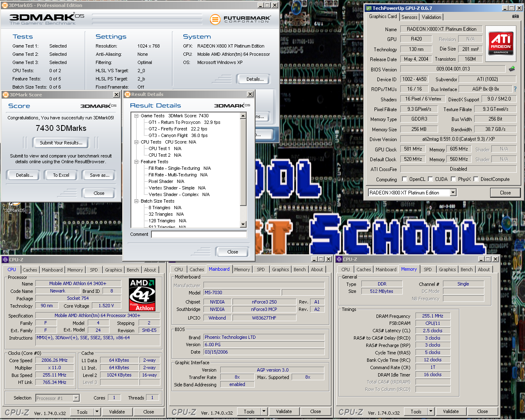Click the Result Details scrollbar up arrow
Viewport: 525px width, 420px height.
tap(243, 116)
